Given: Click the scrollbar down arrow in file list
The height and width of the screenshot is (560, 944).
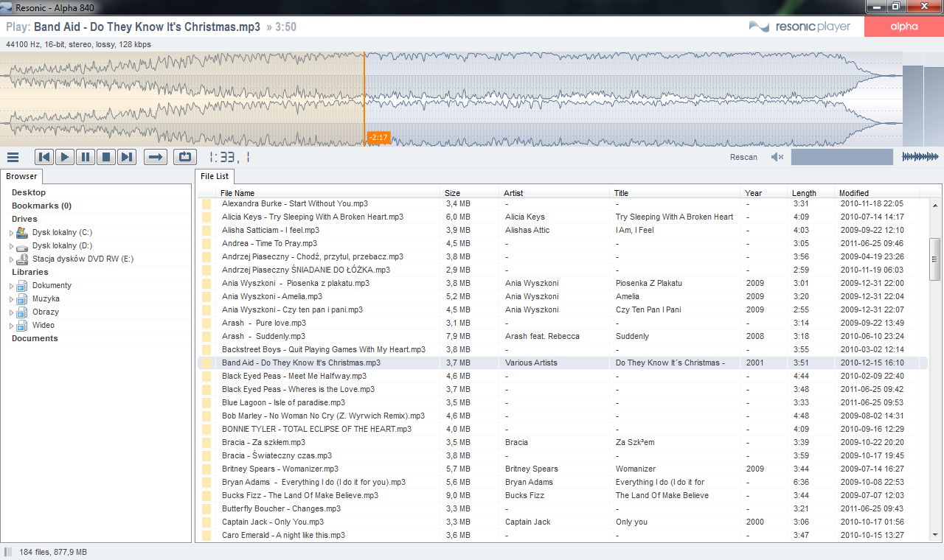Looking at the screenshot, I should [934, 535].
